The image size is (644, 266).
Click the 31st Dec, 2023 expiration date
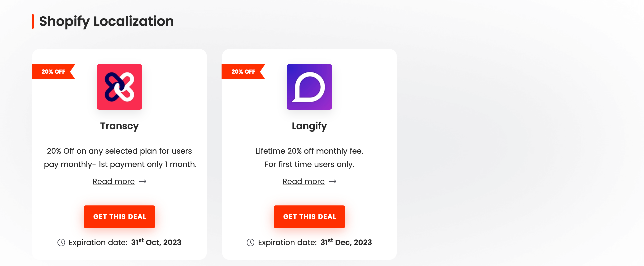point(346,242)
